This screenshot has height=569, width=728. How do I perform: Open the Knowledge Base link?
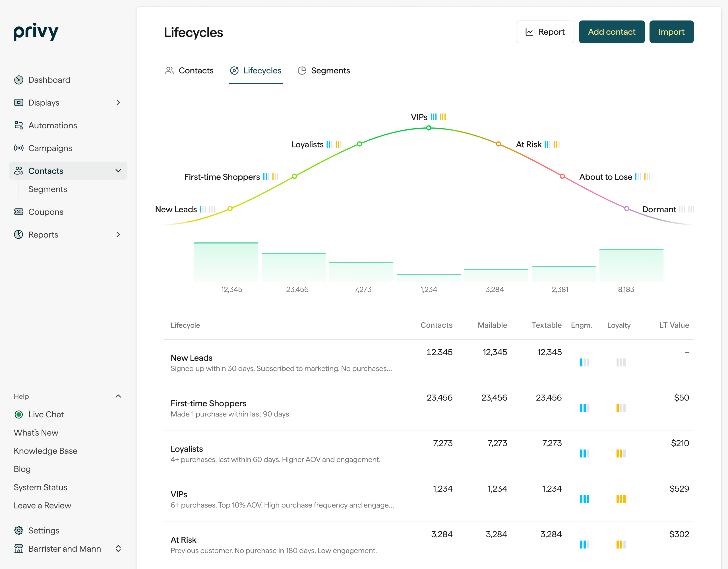[45, 451]
